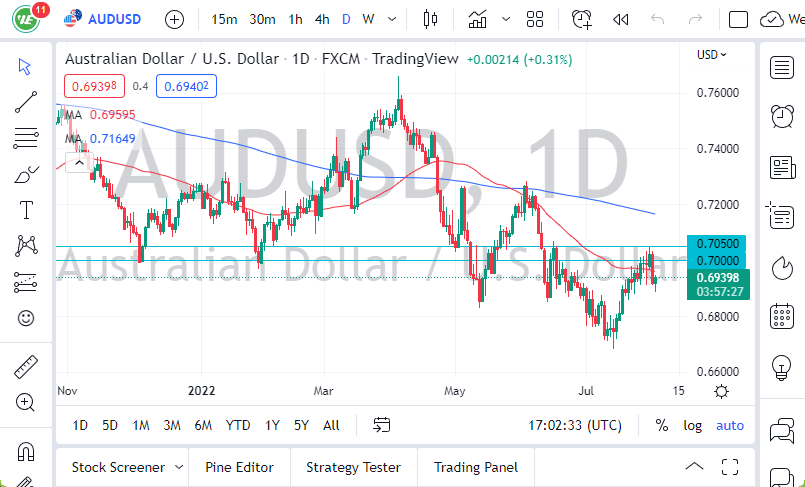Toggle log scale mode
The height and width of the screenshot is (487, 805).
click(692, 425)
